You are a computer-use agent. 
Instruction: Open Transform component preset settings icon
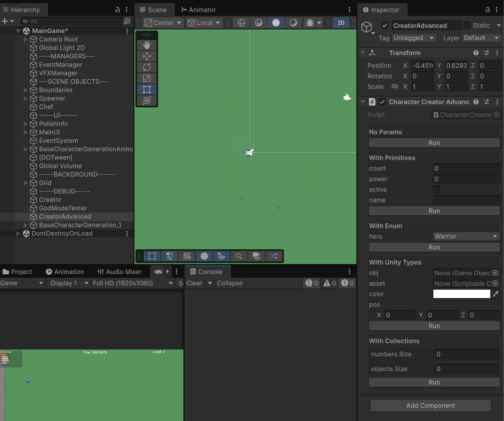(x=487, y=53)
